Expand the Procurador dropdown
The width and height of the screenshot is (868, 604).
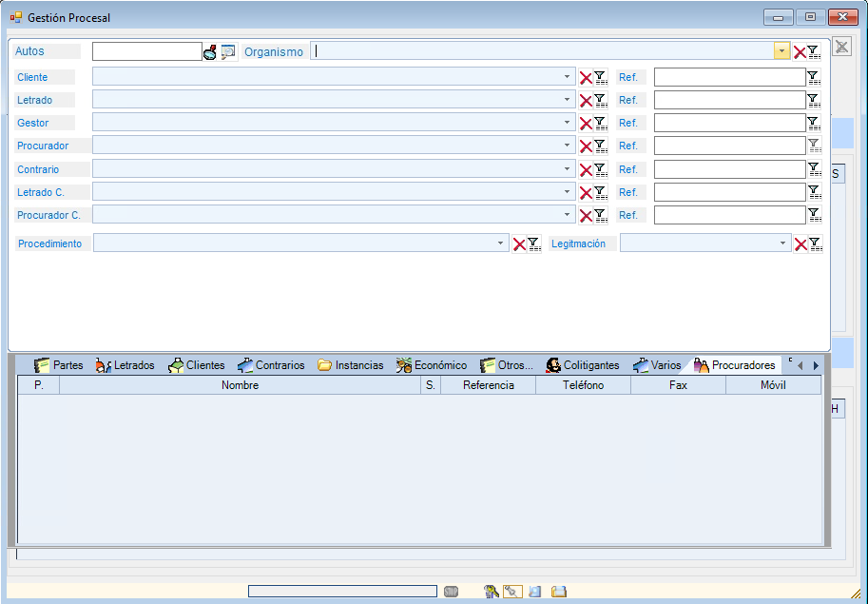coord(568,146)
